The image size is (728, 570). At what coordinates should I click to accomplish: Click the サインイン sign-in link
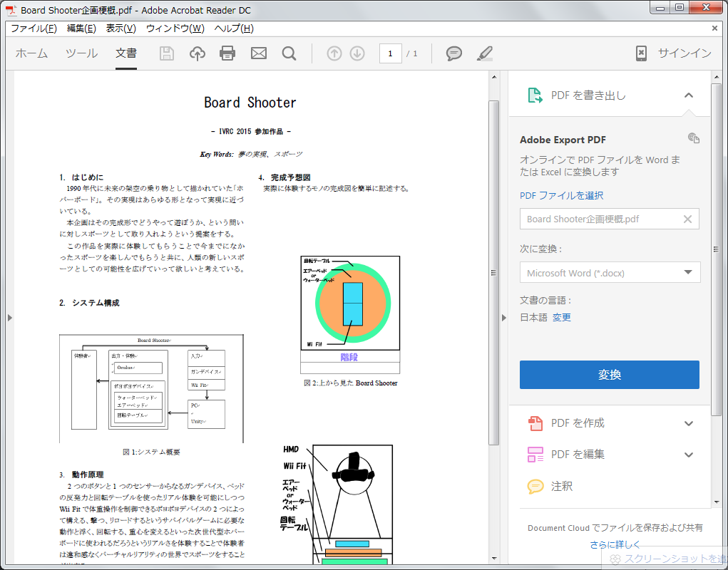(685, 53)
